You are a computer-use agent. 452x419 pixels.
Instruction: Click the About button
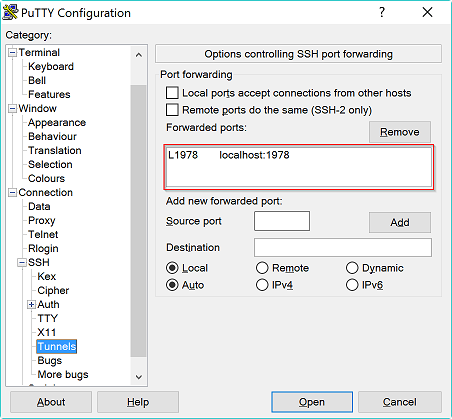coord(51,402)
